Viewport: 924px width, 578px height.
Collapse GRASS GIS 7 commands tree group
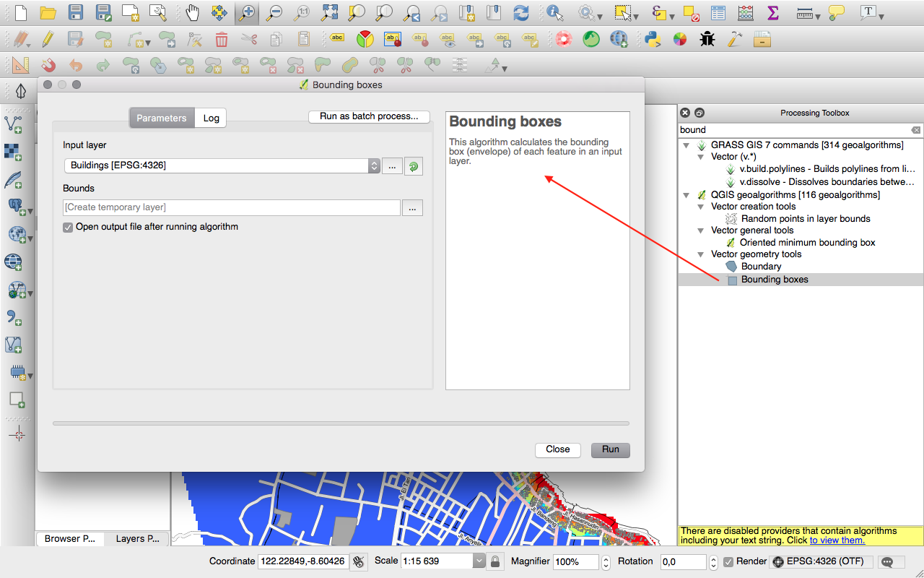(687, 145)
